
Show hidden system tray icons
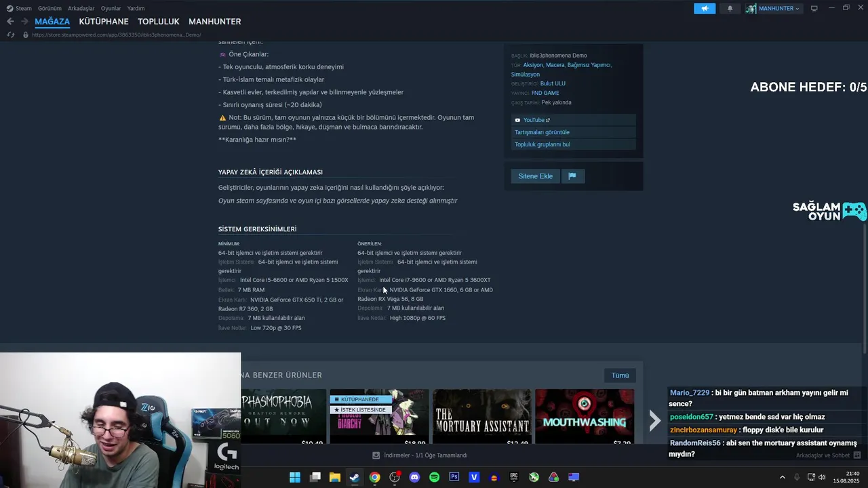(x=782, y=477)
